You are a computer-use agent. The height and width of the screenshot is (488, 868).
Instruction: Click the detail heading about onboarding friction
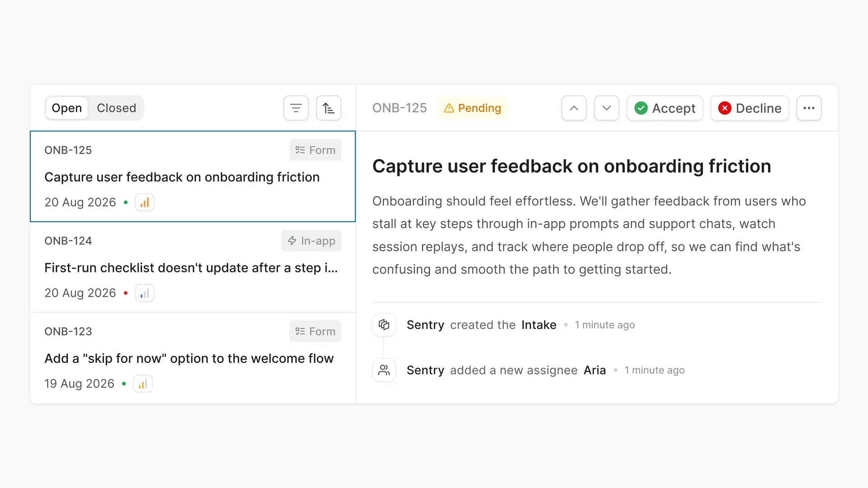pos(572,166)
